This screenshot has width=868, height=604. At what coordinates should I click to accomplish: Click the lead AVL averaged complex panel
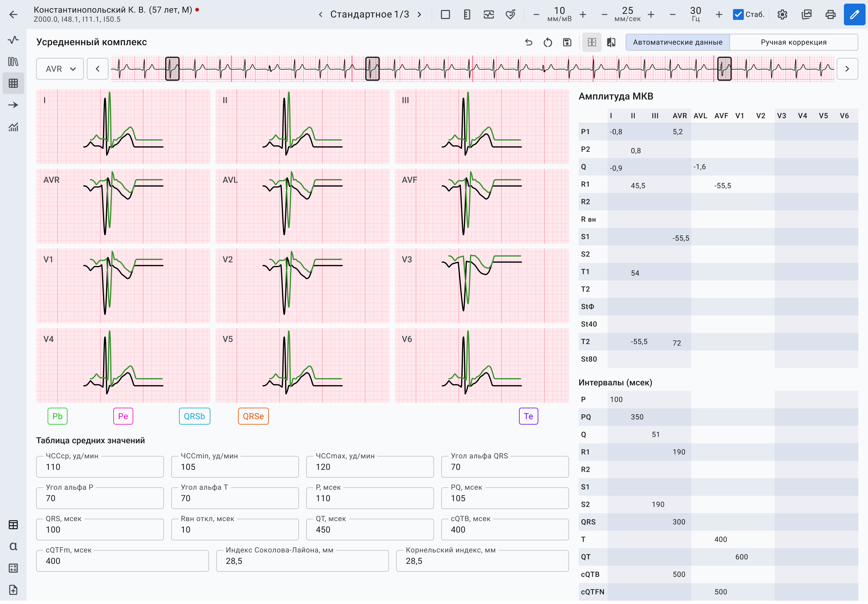pyautogui.click(x=302, y=206)
